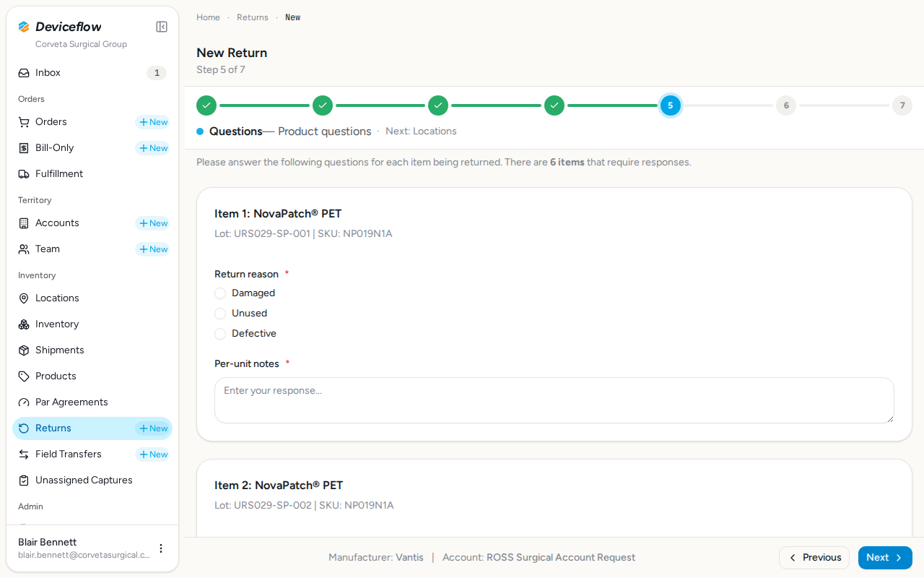Viewport: 924px width, 578px height.
Task: Click the Fulfillment truck icon
Action: point(24,174)
